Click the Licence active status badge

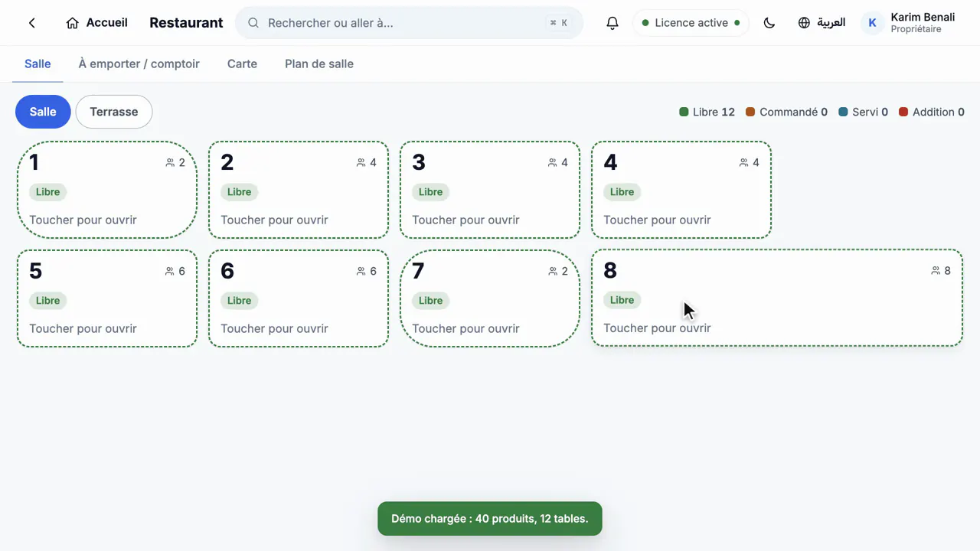[691, 23]
